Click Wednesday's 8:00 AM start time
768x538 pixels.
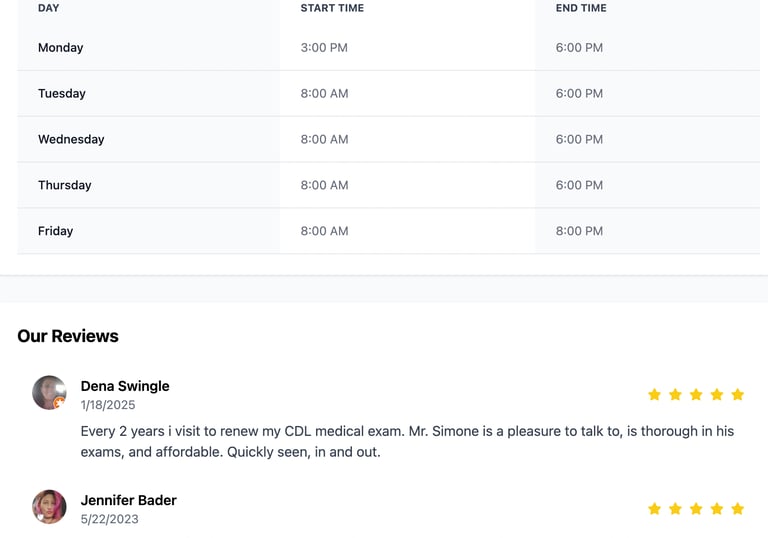click(x=324, y=140)
